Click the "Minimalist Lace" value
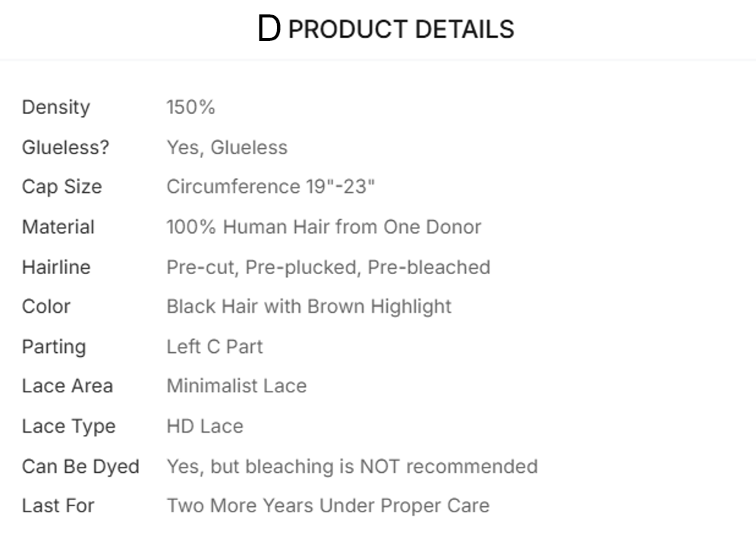Screen dimensions: 756x548 (236, 386)
